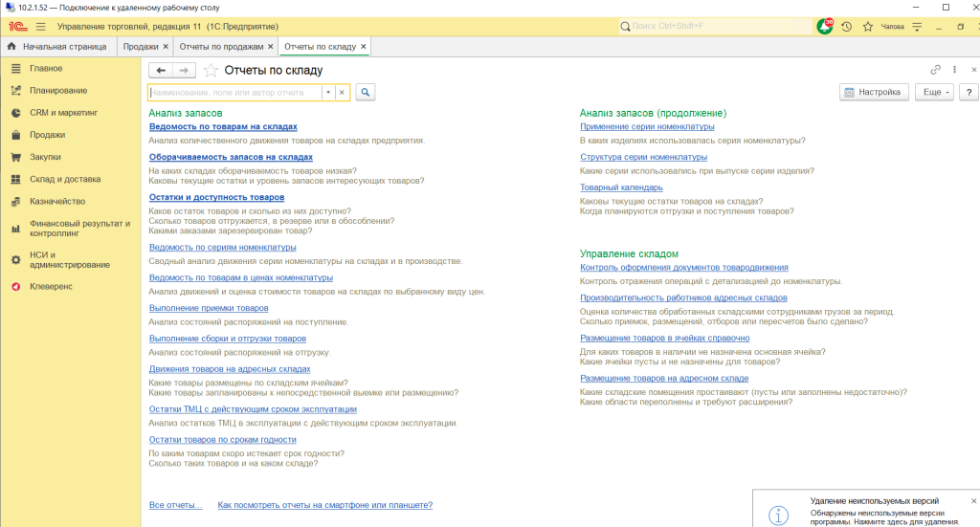The height and width of the screenshot is (527, 980).
Task: Open Выполнение приемки товаров report
Action: tap(209, 309)
